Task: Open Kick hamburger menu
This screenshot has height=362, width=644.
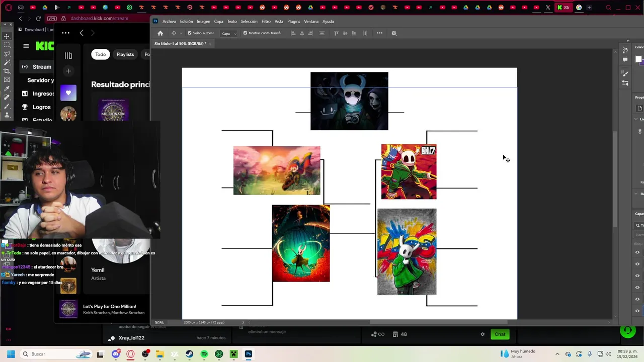Action: coord(26,46)
